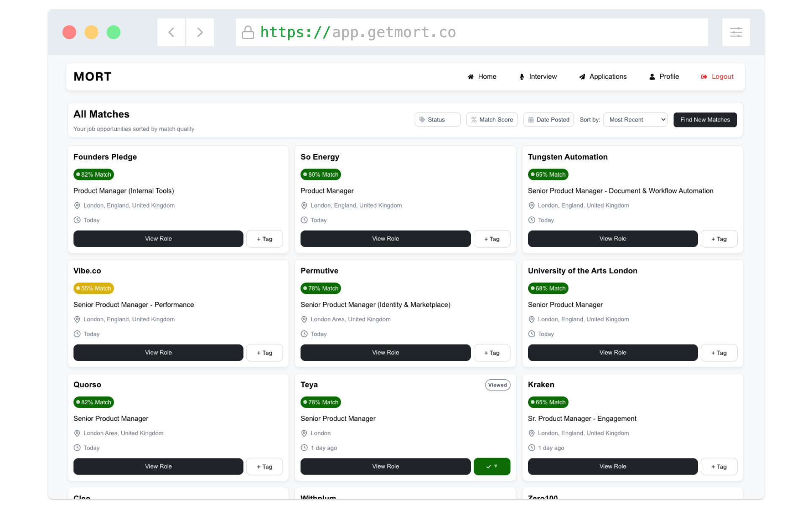812x508 pixels.
Task: Open the Applications nav item
Action: 608,77
